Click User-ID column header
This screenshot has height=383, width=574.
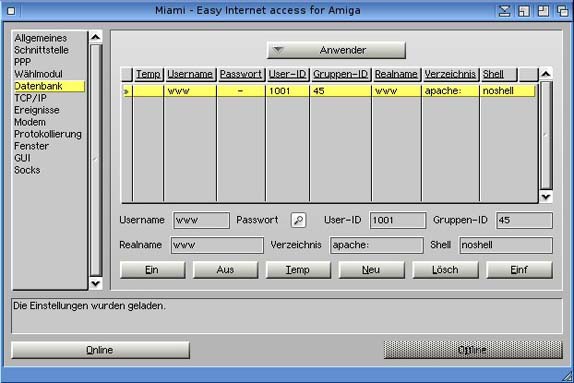tap(288, 74)
